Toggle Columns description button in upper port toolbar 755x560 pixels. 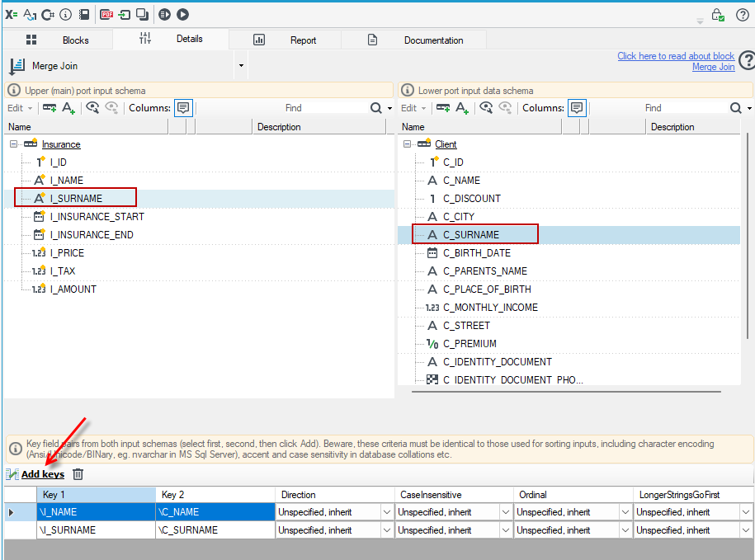183,108
